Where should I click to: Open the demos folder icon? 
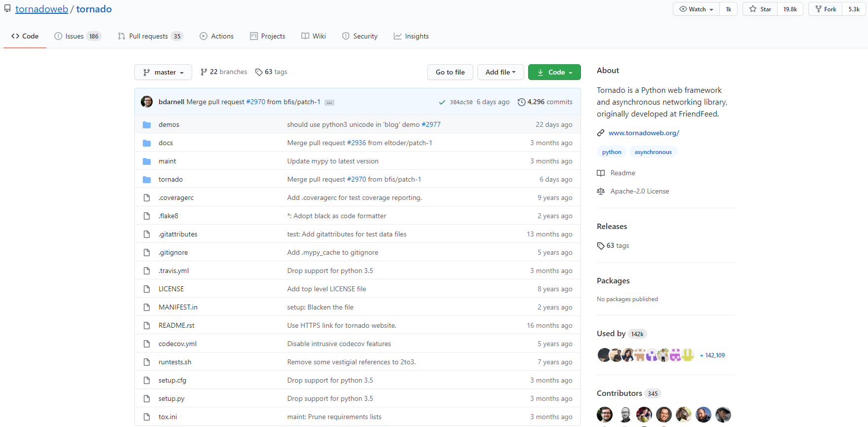(x=147, y=125)
